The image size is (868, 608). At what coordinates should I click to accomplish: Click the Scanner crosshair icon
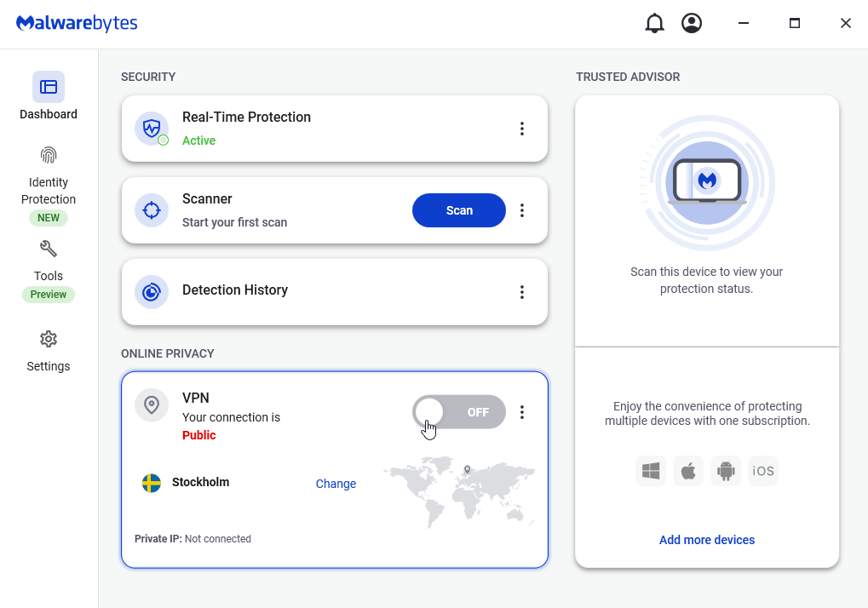152,210
